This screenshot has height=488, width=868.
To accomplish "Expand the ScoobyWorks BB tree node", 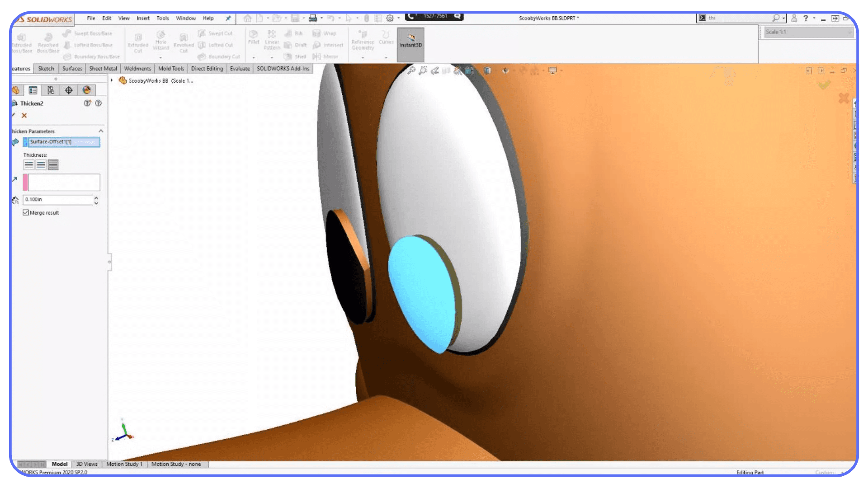I will (112, 80).
